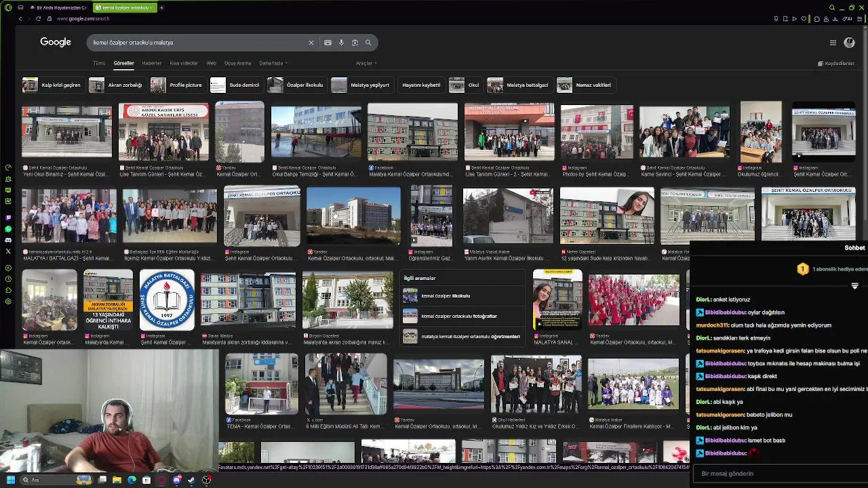Switch to Haberler results tab

tap(152, 63)
